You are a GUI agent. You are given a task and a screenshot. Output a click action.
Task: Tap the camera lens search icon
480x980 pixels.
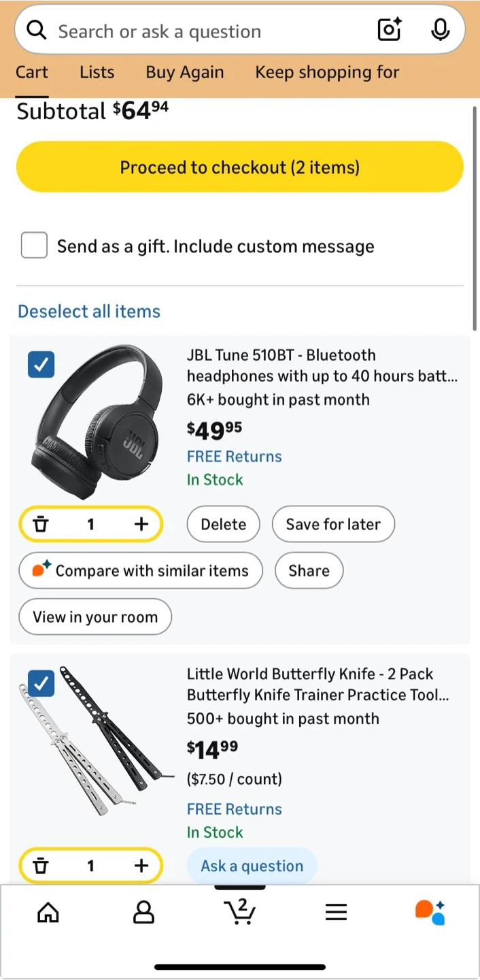click(389, 30)
